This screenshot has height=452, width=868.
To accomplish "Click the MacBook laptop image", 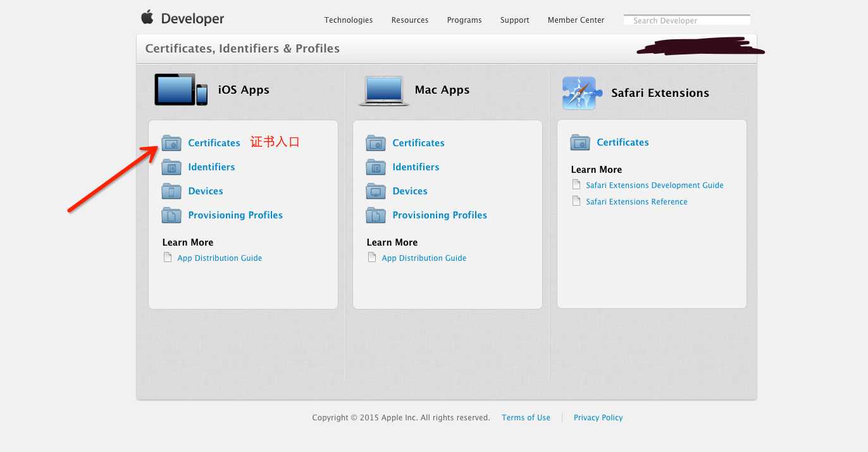I will pyautogui.click(x=384, y=91).
